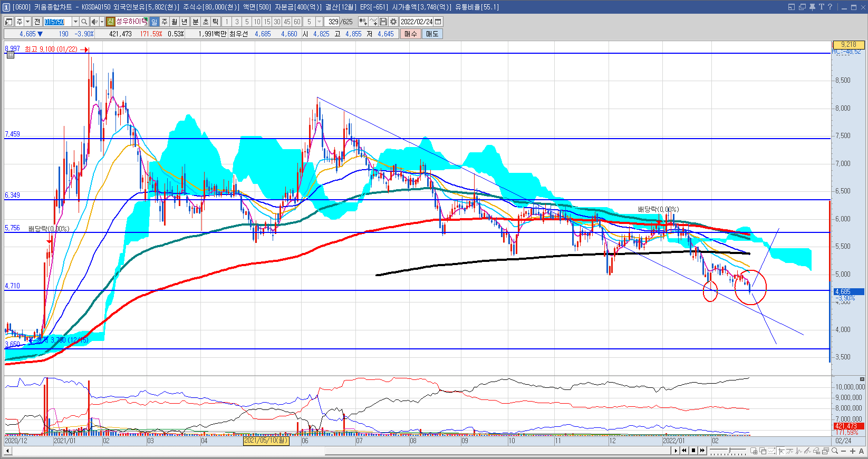The image size is (868, 459).
Task: Toggle the 전 button in toolbar
Action: pyautogui.click(x=37, y=22)
